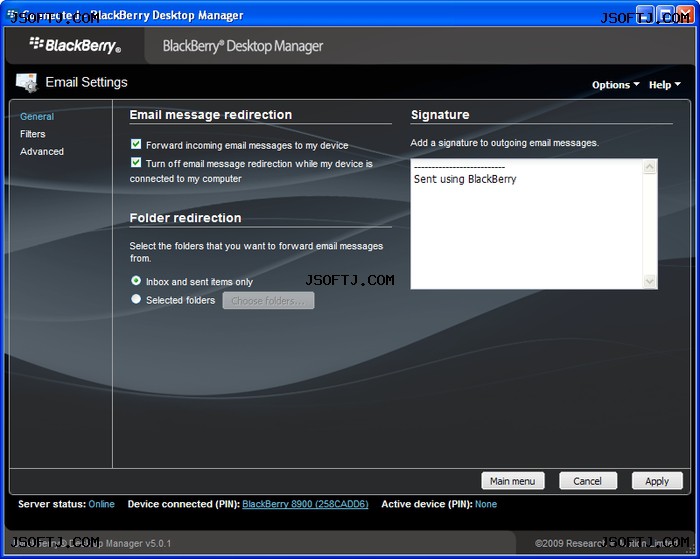Click signature box scroll down arrow
This screenshot has height=559, width=700.
[x=650, y=281]
